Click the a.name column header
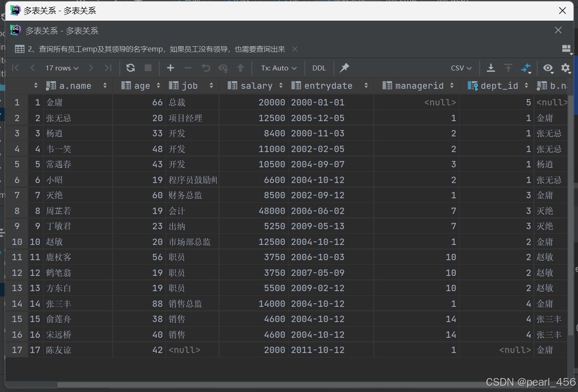 (x=75, y=86)
